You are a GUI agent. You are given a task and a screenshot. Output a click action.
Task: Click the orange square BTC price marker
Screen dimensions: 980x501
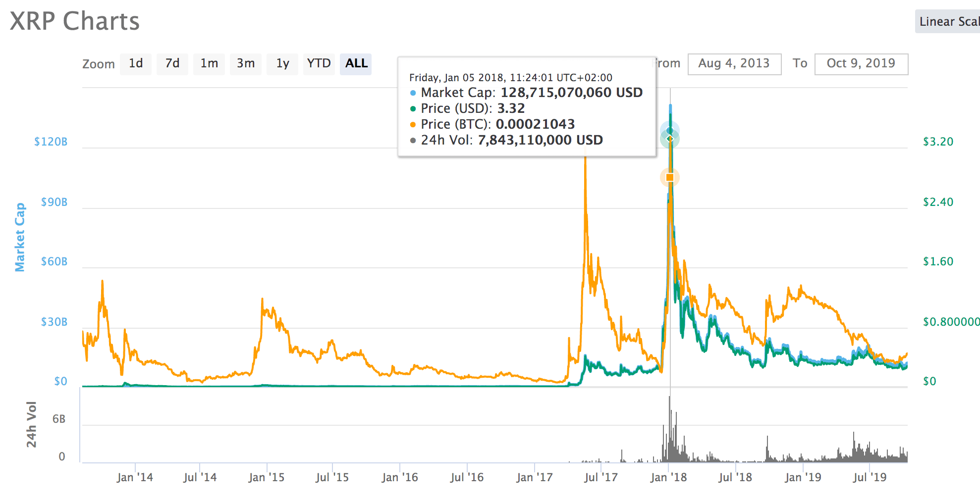(x=670, y=177)
